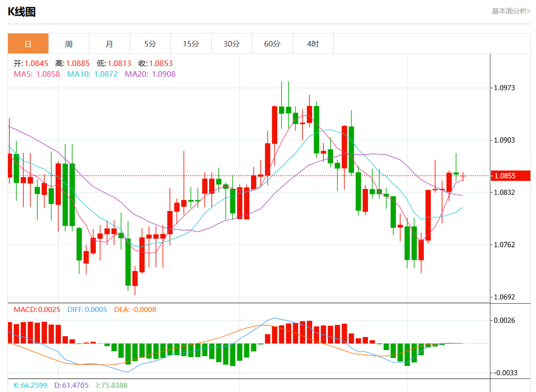Click the 高: 1.0885 high value

[73, 63]
